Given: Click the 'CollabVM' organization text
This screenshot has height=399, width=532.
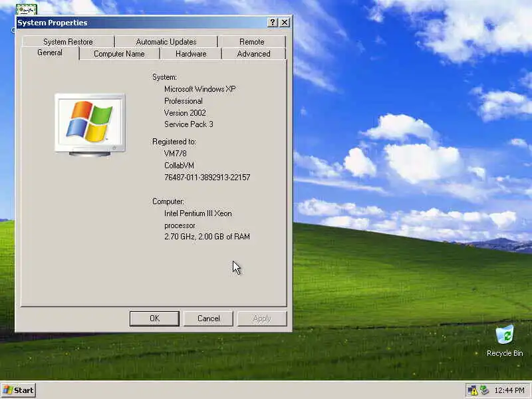Looking at the screenshot, I should (179, 166).
